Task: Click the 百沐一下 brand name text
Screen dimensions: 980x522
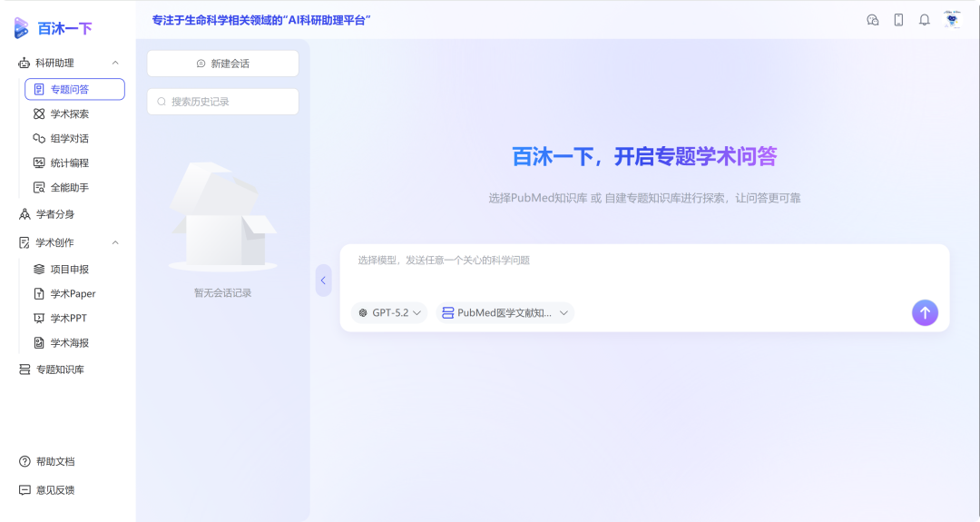Action: (x=65, y=28)
